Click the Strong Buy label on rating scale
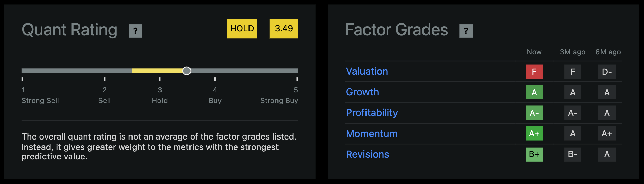 [x=279, y=101]
